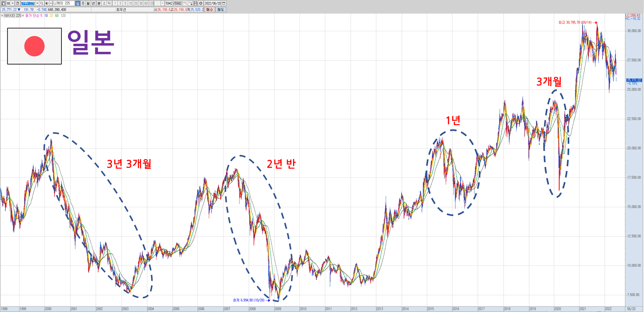
Task: Focus the JP#NI225 symbol code field
Action: 28,3
